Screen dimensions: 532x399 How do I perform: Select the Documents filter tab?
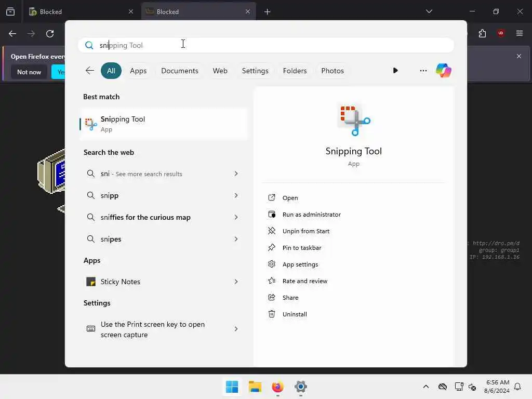(x=179, y=71)
